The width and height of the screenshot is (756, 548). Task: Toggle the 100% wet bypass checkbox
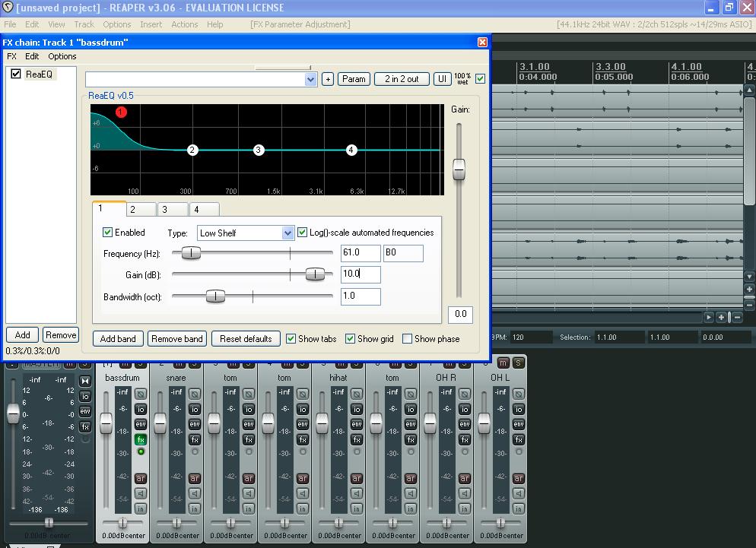[x=480, y=78]
